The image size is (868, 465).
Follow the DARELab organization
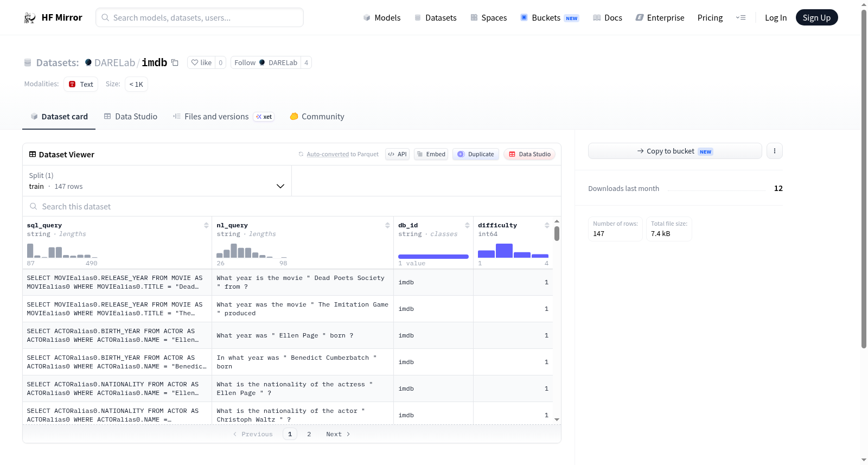(266, 63)
